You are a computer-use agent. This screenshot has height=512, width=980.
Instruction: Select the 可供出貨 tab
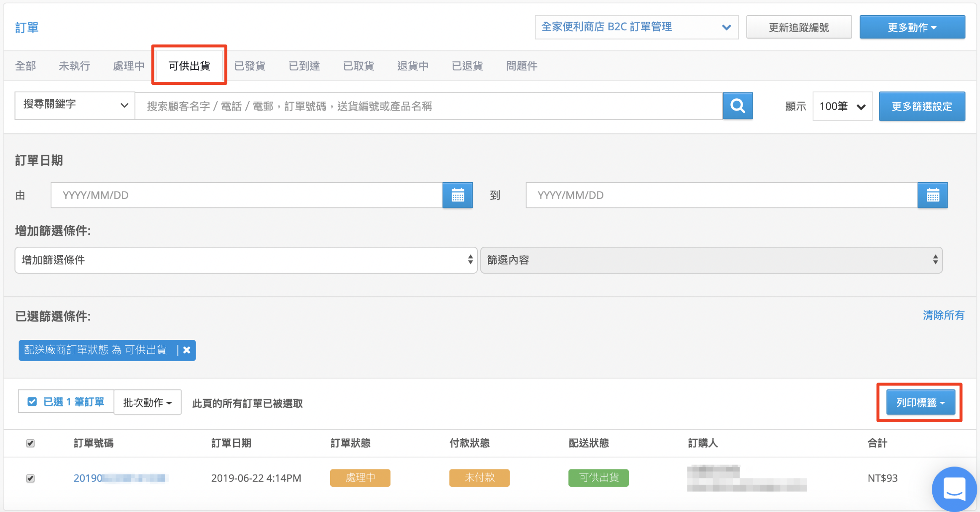point(189,66)
